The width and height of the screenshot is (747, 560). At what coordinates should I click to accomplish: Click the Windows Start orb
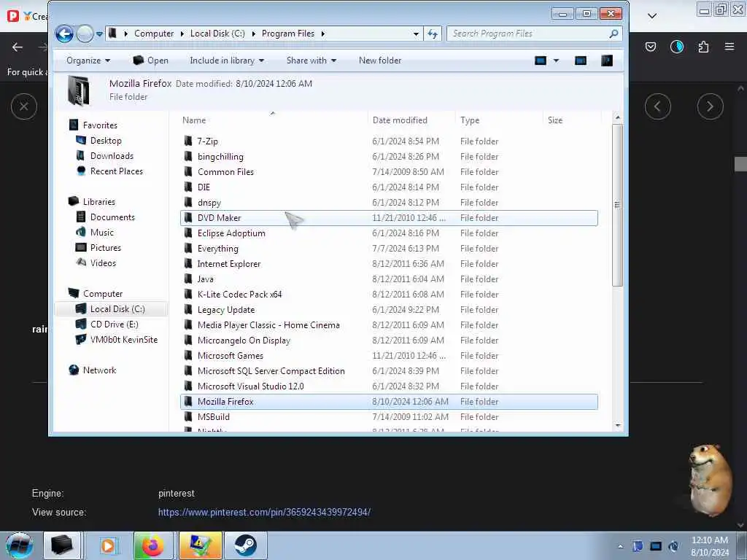[20, 545]
